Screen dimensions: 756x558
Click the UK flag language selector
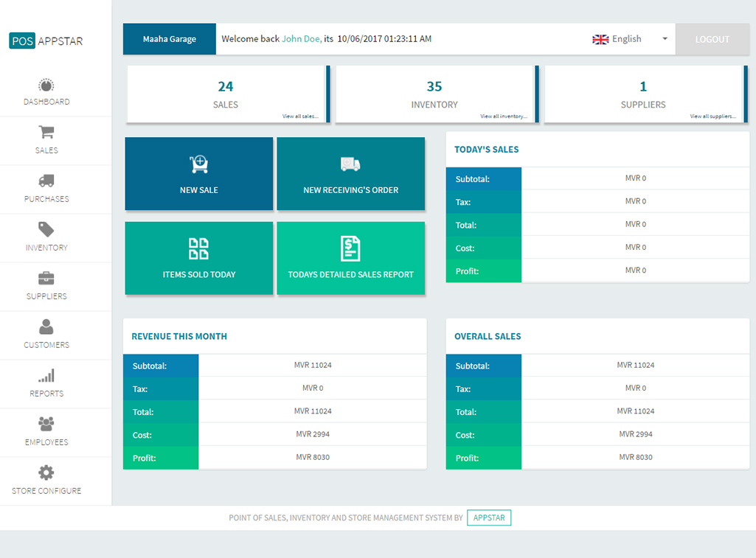[x=600, y=39]
